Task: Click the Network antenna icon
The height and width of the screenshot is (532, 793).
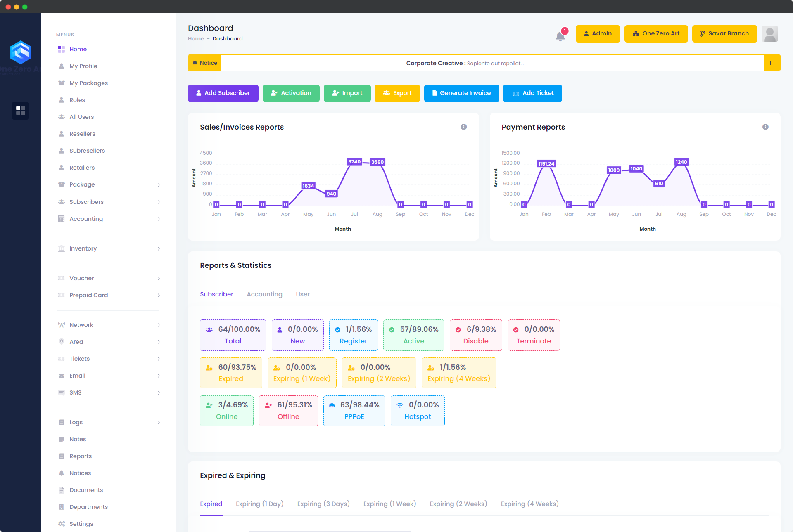Action: (x=62, y=325)
